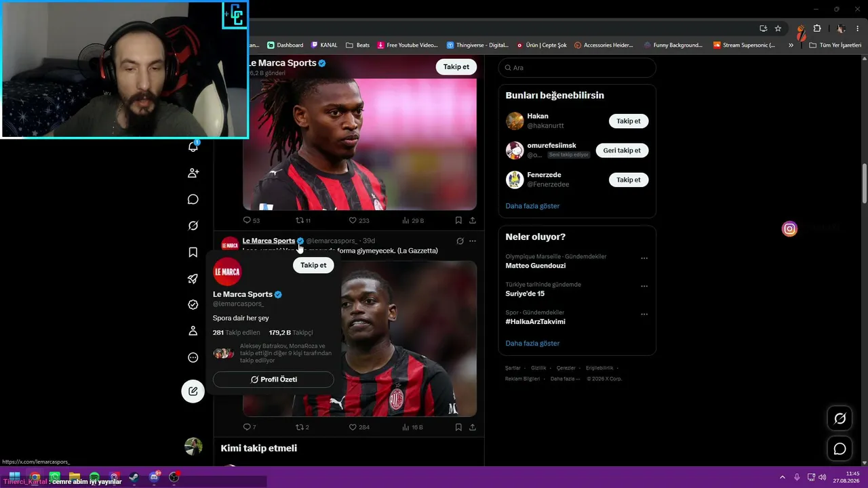
Task: Show hidden bookmarks with the overflow chevron
Action: [791, 45]
